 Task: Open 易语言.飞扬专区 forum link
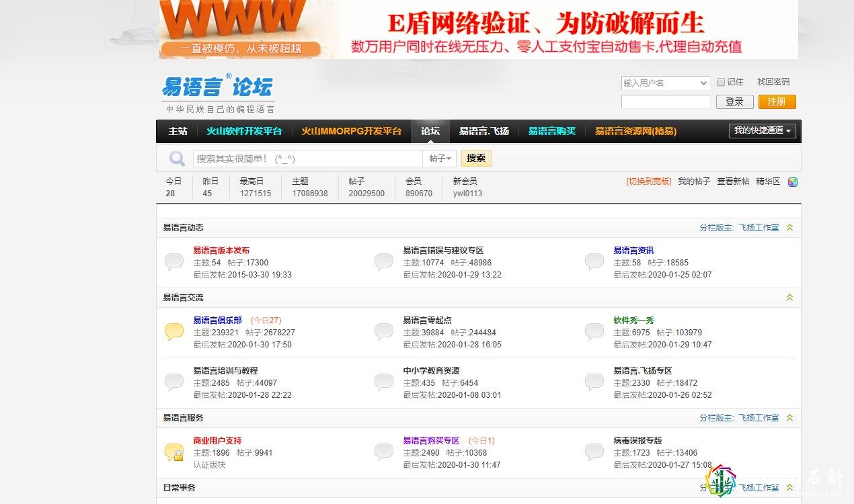[x=643, y=371]
